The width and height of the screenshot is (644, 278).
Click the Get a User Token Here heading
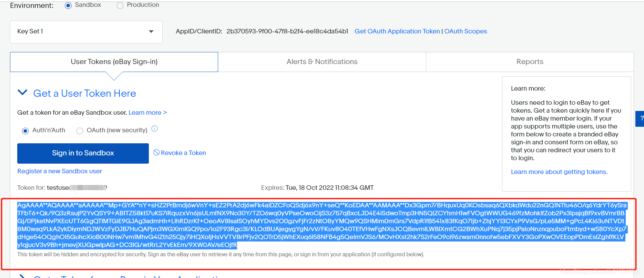click(x=85, y=93)
